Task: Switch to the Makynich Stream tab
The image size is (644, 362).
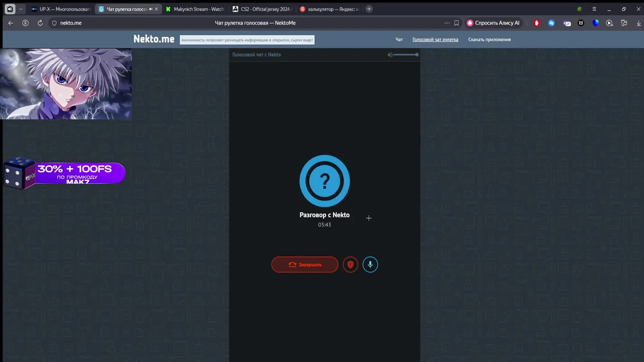Action: pos(195,9)
